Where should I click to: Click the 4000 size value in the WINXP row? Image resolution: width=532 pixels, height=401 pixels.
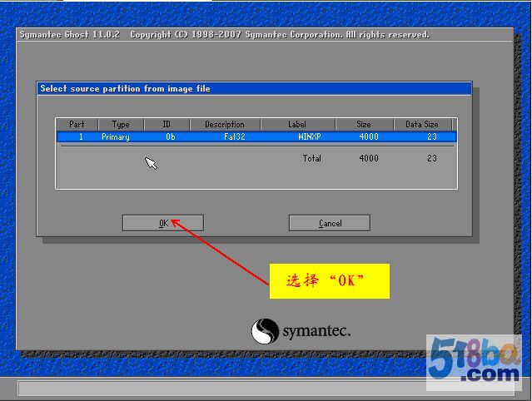[x=369, y=137]
